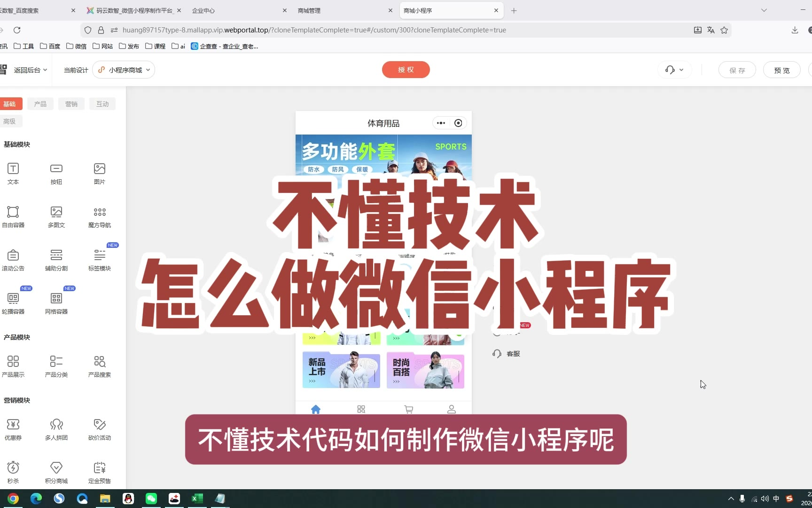
Task: Switch to the 互动 module tab
Action: pos(102,104)
